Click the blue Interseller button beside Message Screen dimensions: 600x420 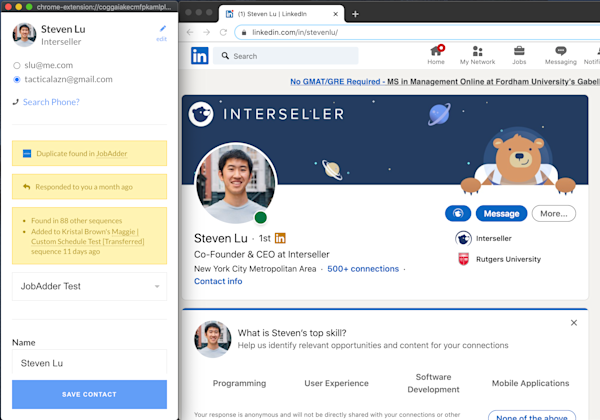pos(458,213)
